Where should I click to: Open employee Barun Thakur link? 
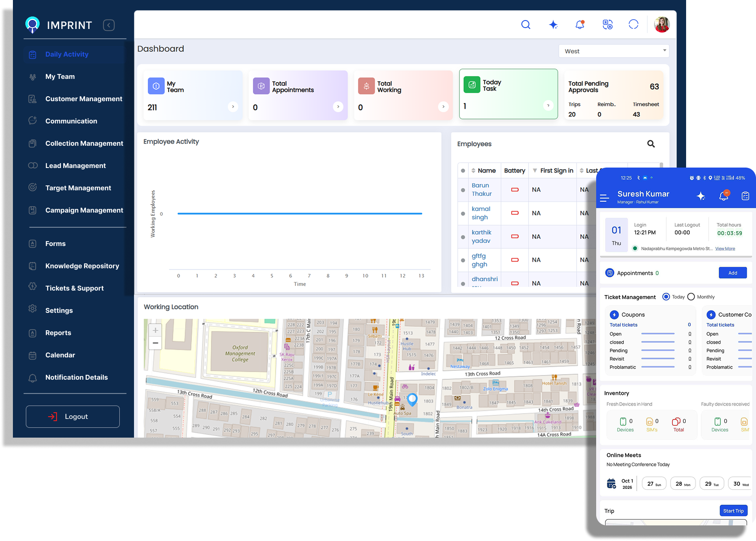click(x=482, y=189)
